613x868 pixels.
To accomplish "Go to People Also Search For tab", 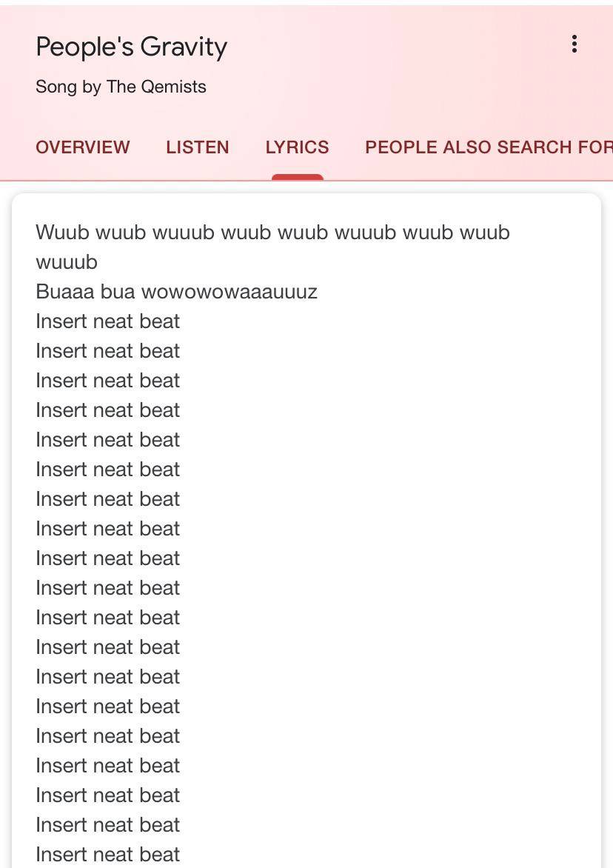I will pyautogui.click(x=488, y=147).
